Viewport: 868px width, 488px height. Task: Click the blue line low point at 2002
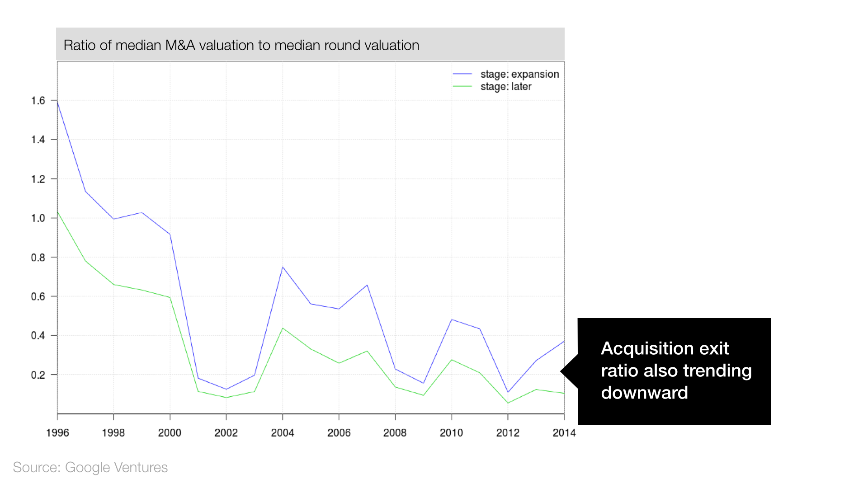(x=226, y=389)
